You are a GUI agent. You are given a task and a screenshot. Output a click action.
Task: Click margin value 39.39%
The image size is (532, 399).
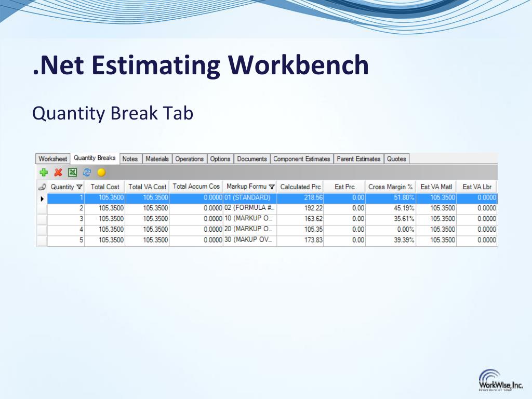point(391,240)
